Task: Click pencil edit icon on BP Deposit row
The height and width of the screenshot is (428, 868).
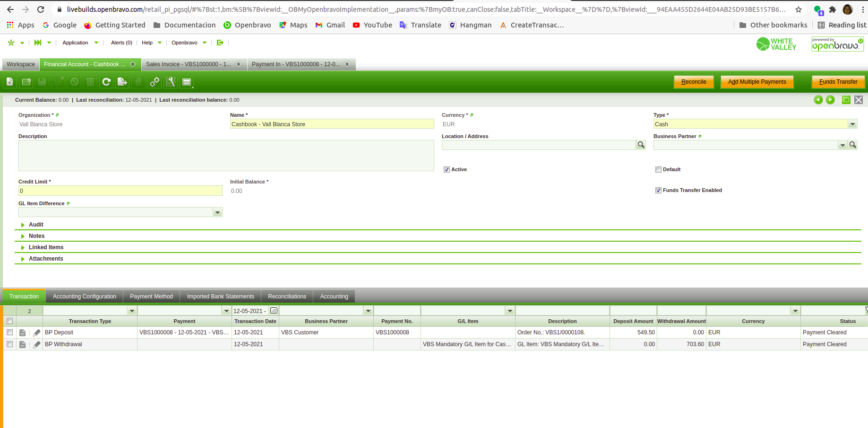Action: pyautogui.click(x=37, y=332)
